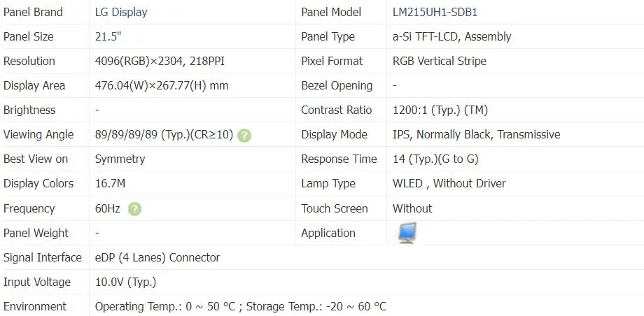Click the IPS, Normally Black display mode text

[x=476, y=134]
